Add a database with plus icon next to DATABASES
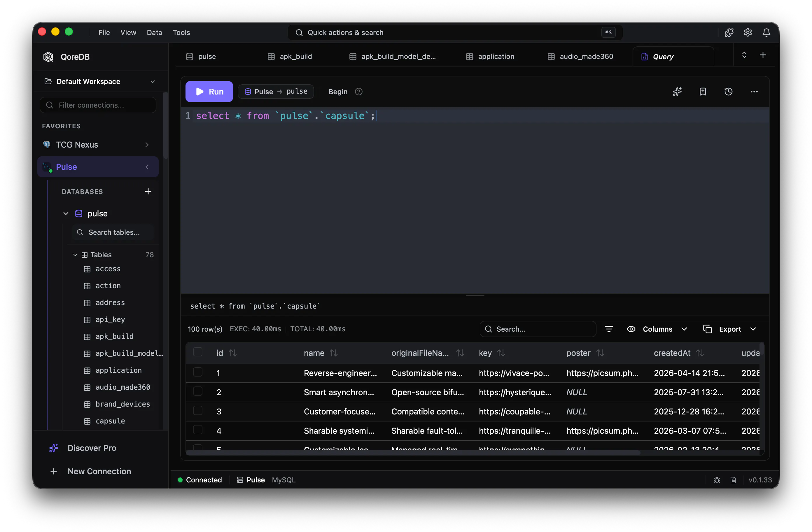This screenshot has width=812, height=532. coord(148,191)
